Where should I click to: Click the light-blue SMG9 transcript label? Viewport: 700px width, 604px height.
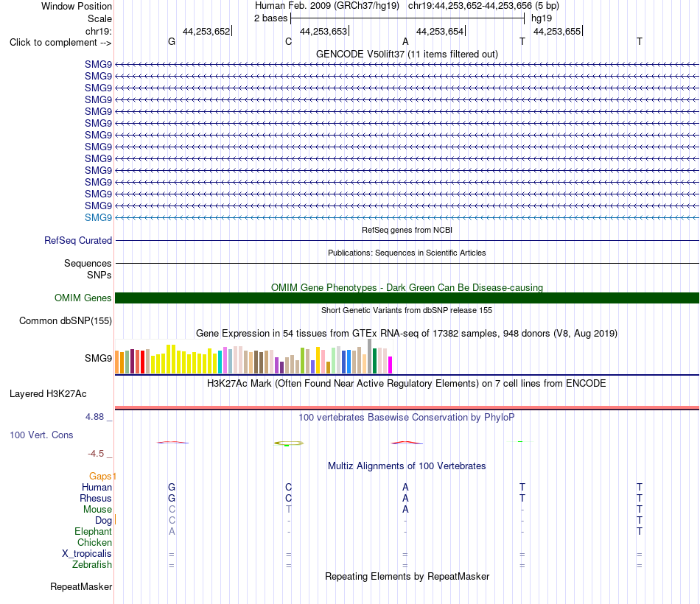pos(98,217)
